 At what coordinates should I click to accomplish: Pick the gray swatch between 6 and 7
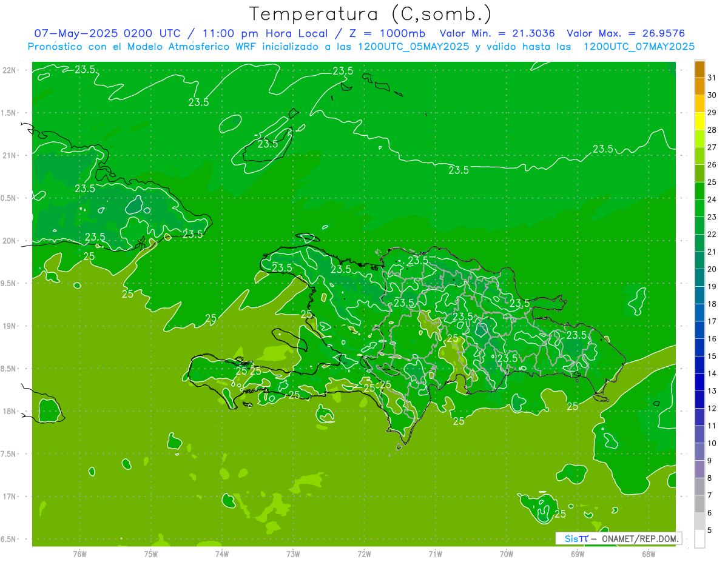[699, 504]
